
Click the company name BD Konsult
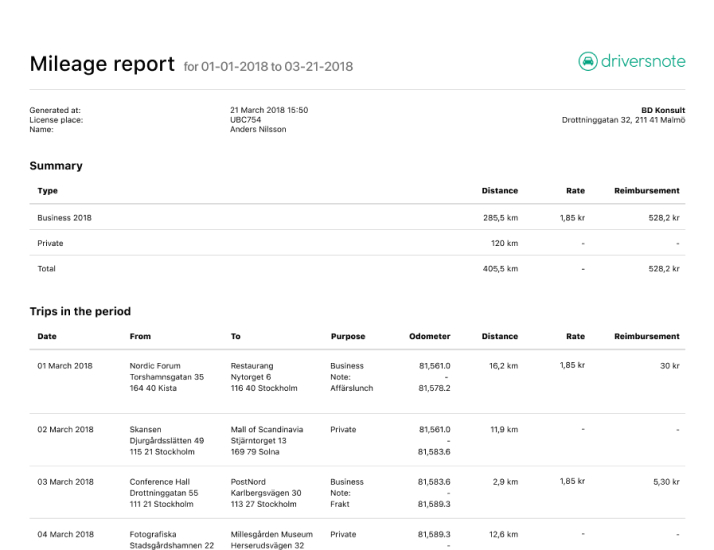(663, 110)
